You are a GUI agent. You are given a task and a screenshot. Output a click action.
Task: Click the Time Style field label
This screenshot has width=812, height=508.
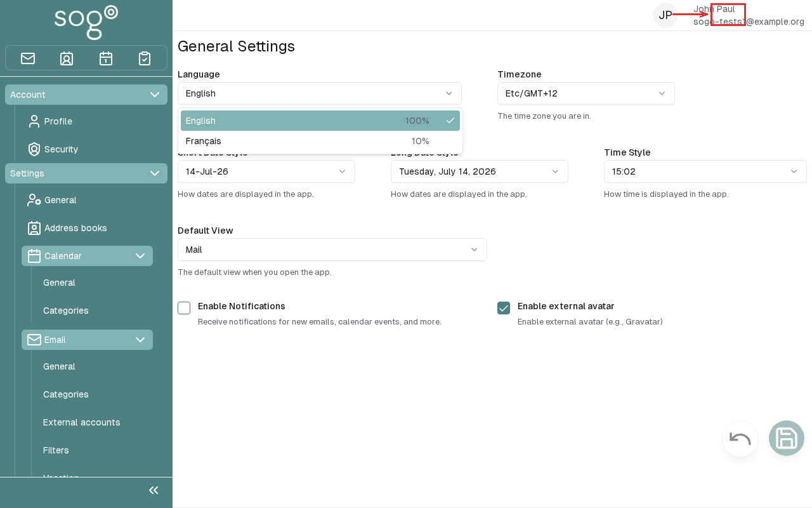pyautogui.click(x=627, y=152)
